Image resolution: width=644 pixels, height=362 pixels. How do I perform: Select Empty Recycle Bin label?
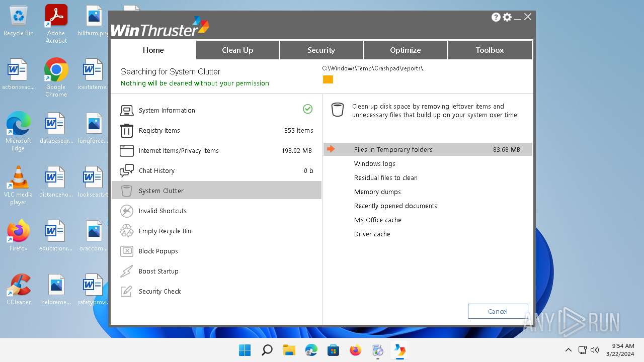coord(165,231)
